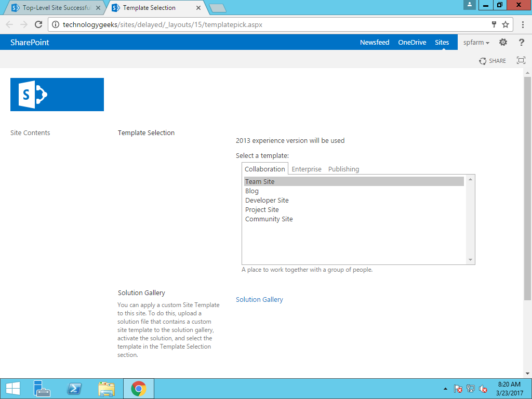532x399 pixels.
Task: Click the page scroll down arrow
Action: pyautogui.click(x=527, y=374)
